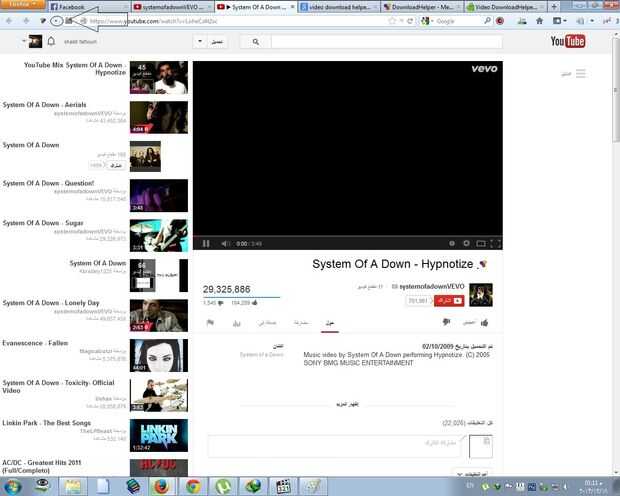
Task: Open the Share tab below the video
Action: 301,323
